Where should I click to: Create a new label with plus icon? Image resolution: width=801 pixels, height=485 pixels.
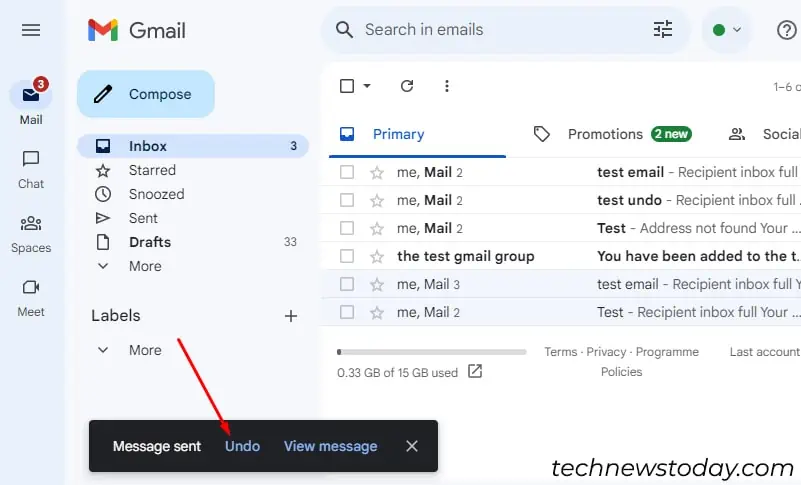click(291, 316)
